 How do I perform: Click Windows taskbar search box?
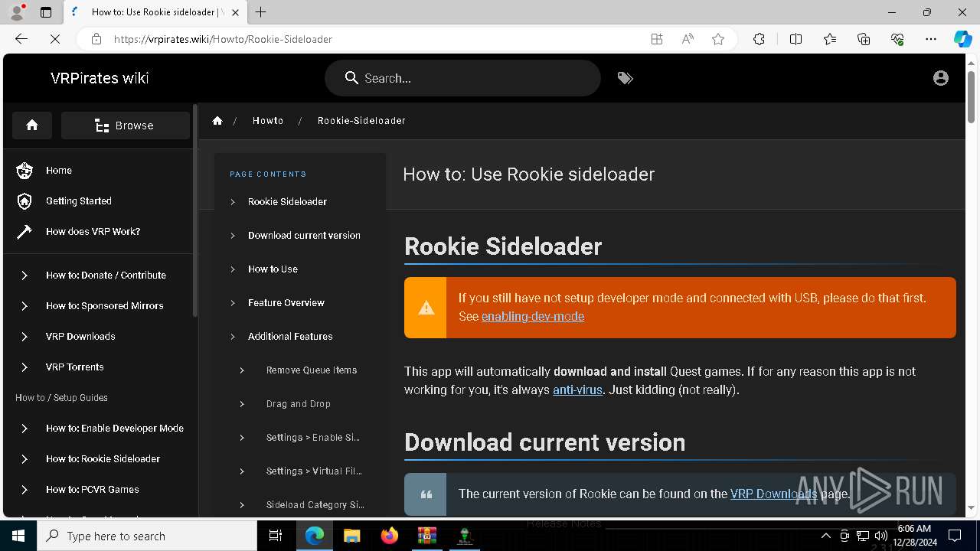[147, 536]
